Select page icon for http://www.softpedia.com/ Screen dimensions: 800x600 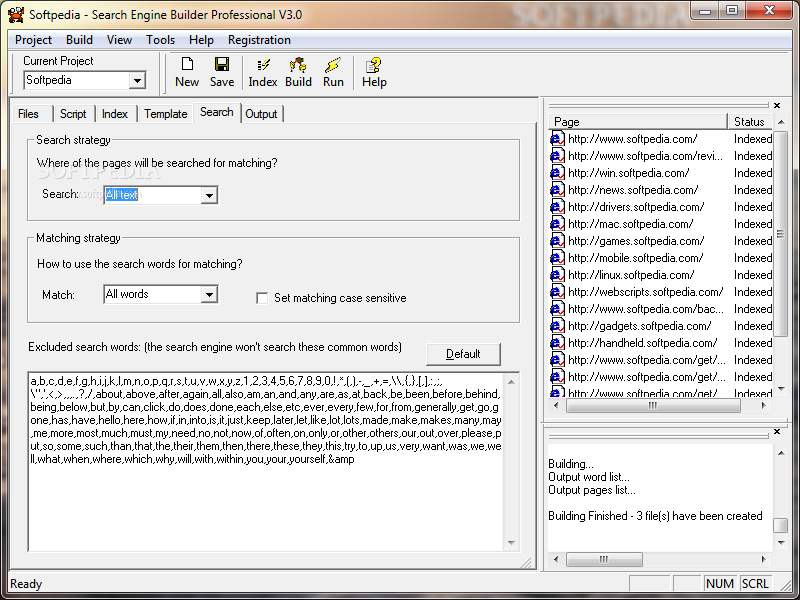click(557, 139)
